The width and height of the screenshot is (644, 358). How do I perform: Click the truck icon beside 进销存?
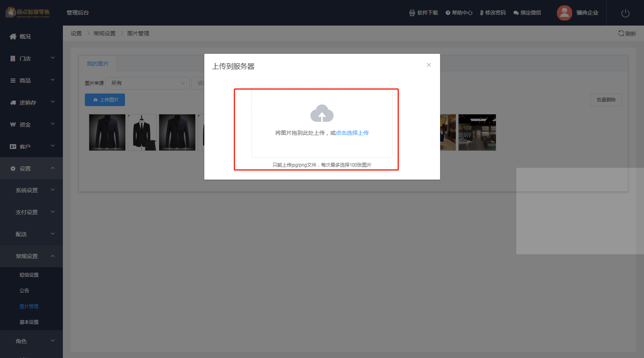[13, 103]
